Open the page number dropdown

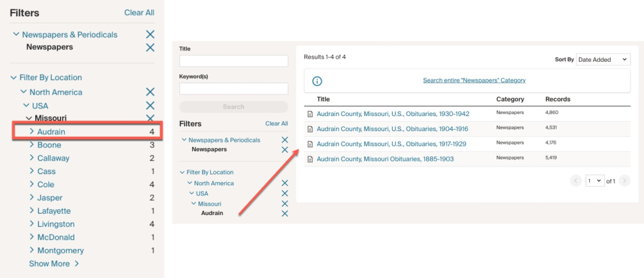pyautogui.click(x=594, y=181)
